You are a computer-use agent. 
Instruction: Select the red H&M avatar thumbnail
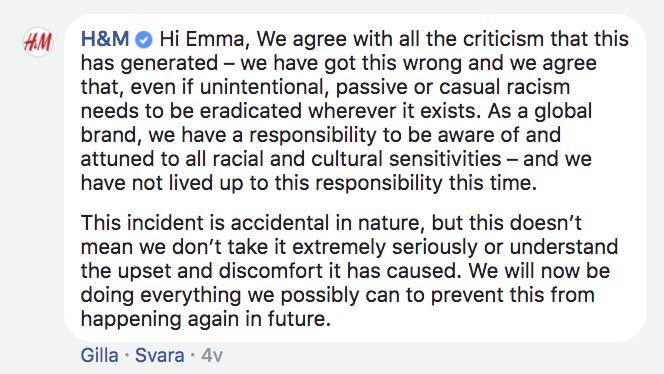point(38,42)
